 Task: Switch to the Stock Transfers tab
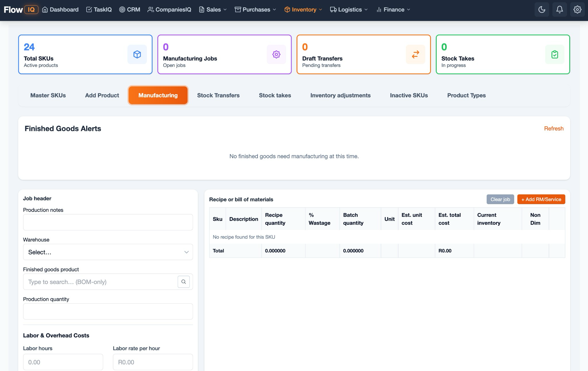[218, 95]
